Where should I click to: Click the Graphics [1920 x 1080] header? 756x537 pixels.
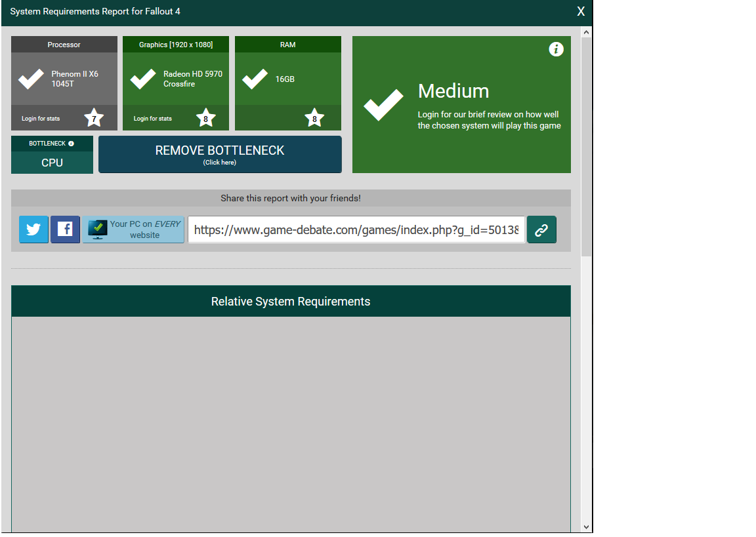click(176, 45)
